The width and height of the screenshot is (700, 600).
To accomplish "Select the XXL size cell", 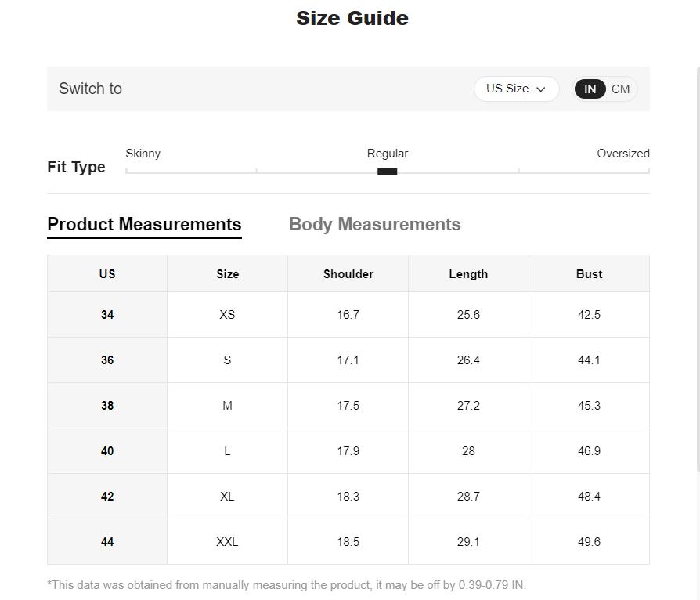I will pyautogui.click(x=227, y=541).
